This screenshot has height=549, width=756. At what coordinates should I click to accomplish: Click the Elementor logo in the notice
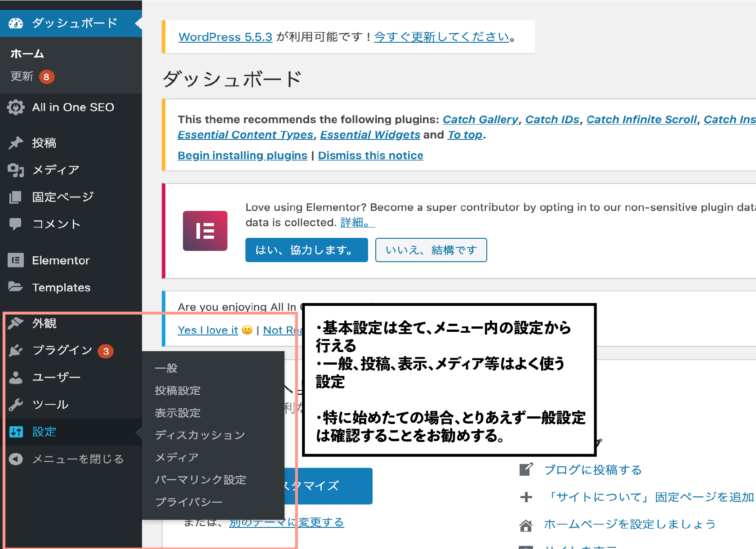tap(205, 231)
